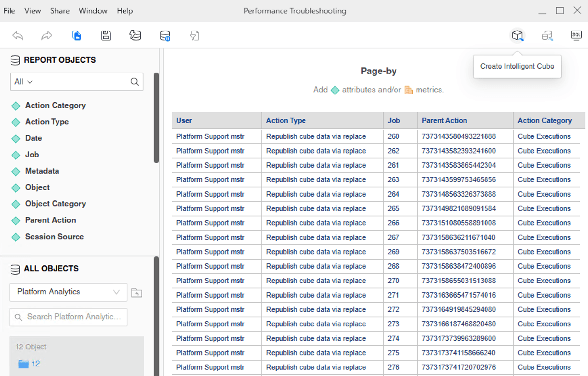Image resolution: width=588 pixels, height=376 pixels.
Task: Expand the All filter dropdown
Action: click(23, 82)
